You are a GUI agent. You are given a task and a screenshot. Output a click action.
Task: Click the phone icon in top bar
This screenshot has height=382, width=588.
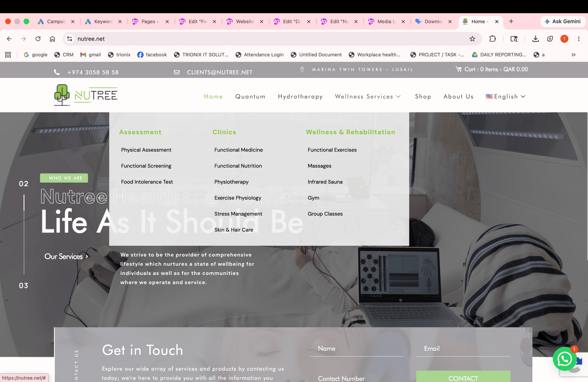pos(57,72)
